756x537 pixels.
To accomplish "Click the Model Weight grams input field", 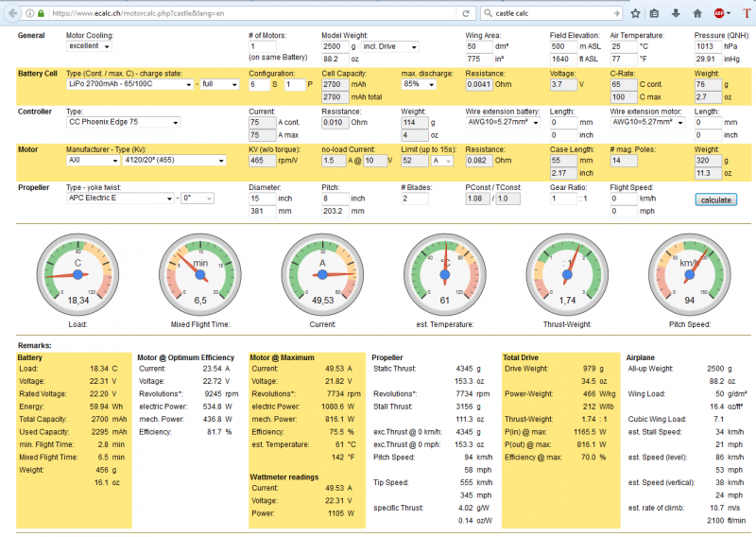I will [x=335, y=46].
